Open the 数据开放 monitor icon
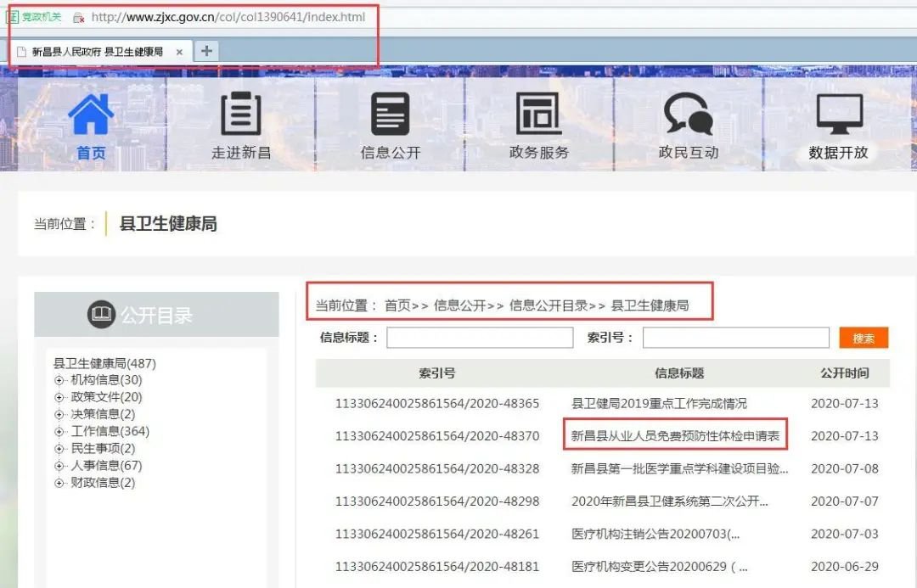 838,115
